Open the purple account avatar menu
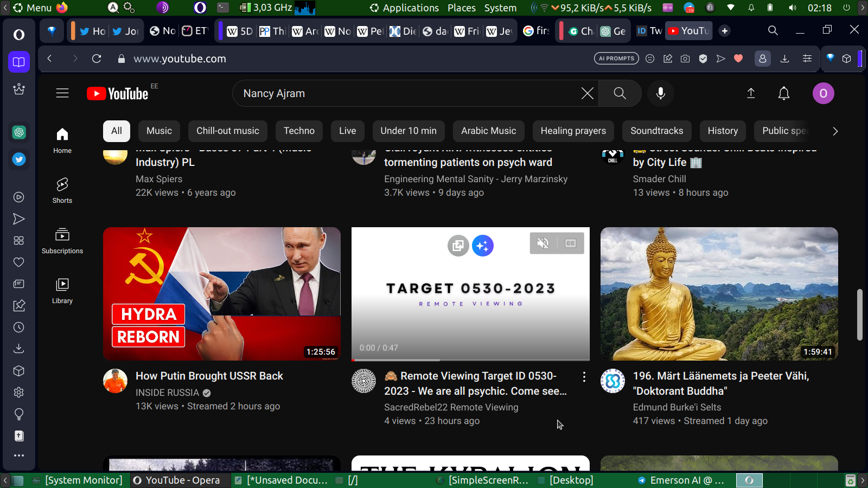Screen dimensions: 868x488 click(823, 93)
